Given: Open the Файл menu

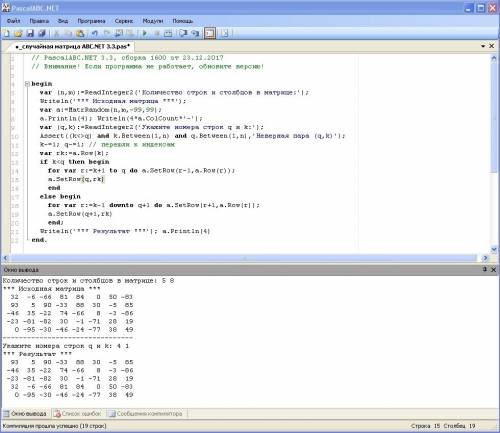Looking at the screenshot, I should [x=13, y=21].
